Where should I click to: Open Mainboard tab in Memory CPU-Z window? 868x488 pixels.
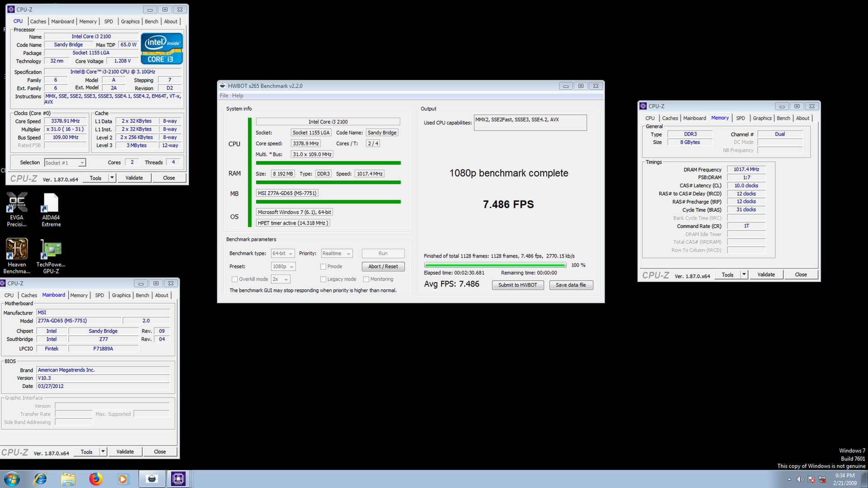(694, 118)
